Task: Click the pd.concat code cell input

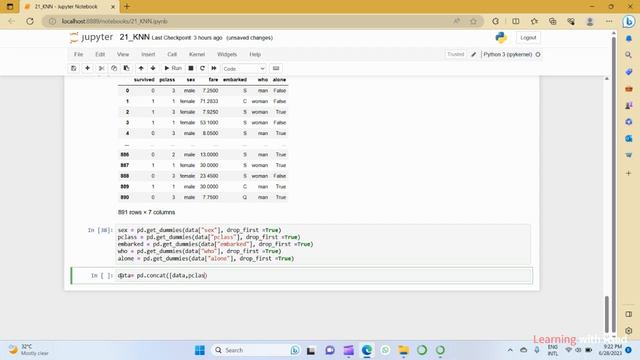Action: pos(324,276)
